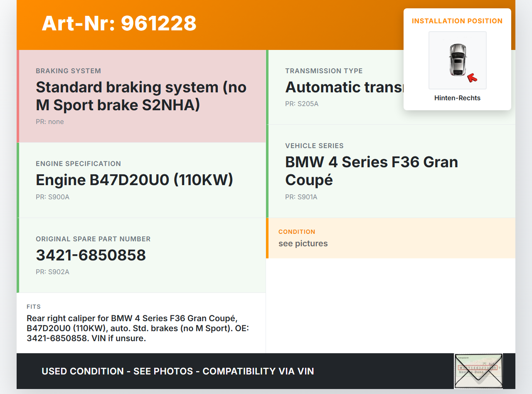The height and width of the screenshot is (394, 532).
Task: Click the "ENGINE SPECIFICATION" label
Action: [79, 164]
